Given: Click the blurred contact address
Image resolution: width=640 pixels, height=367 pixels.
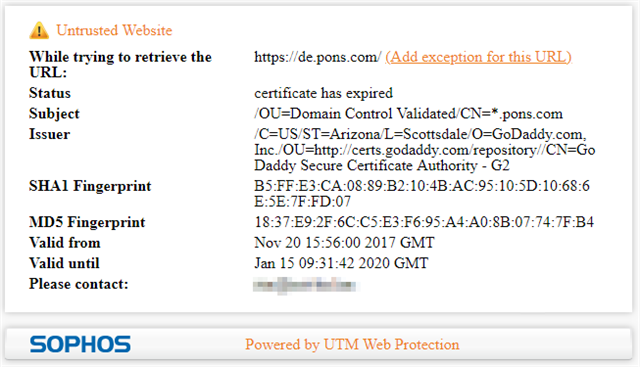Looking at the screenshot, I should [304, 285].
